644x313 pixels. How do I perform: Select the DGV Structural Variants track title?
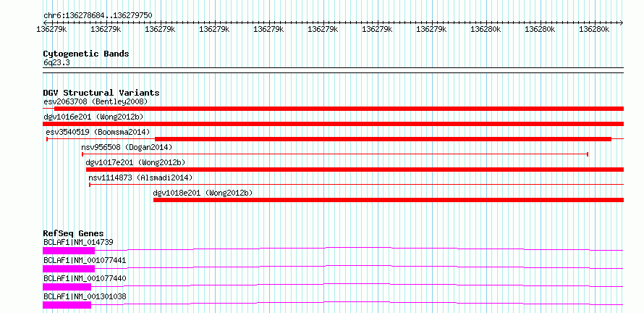(x=101, y=93)
